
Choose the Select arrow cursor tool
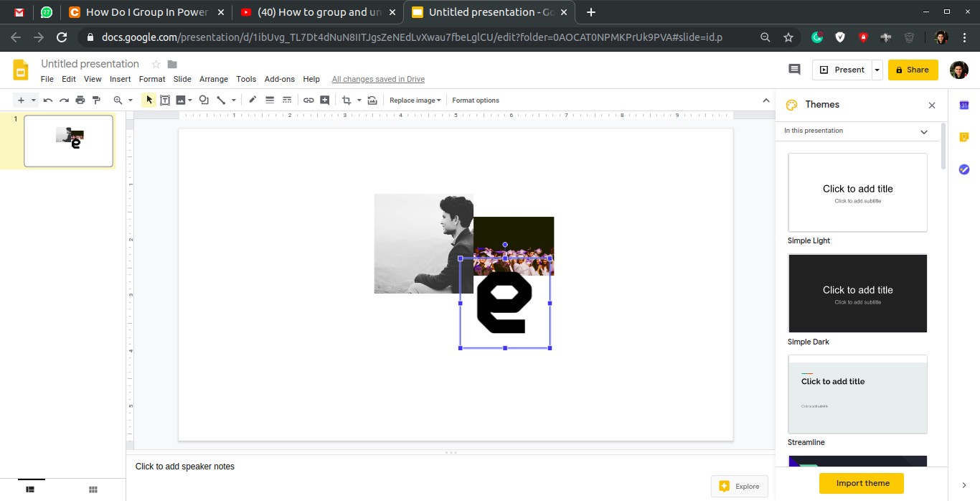149,100
